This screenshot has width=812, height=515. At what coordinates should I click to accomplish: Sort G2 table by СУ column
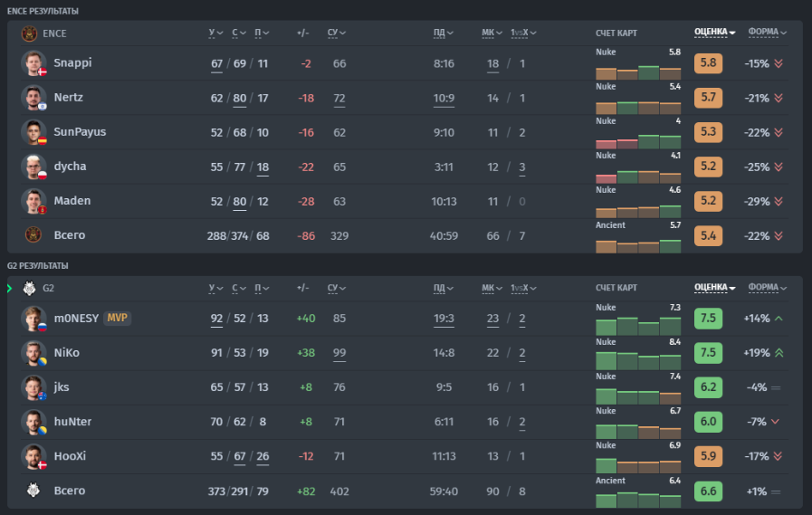(x=337, y=288)
